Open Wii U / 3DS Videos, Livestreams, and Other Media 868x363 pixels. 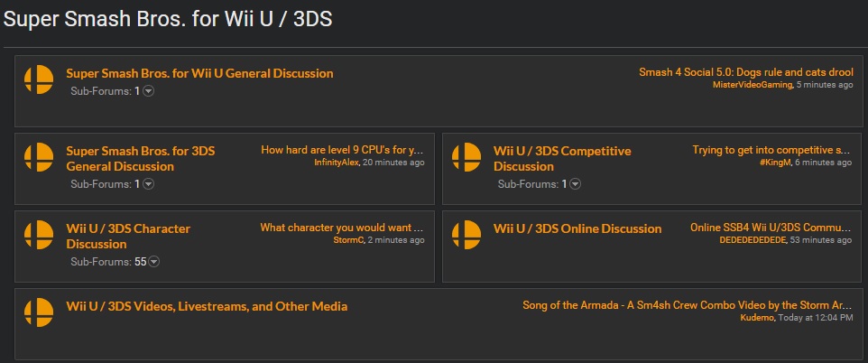tap(207, 306)
